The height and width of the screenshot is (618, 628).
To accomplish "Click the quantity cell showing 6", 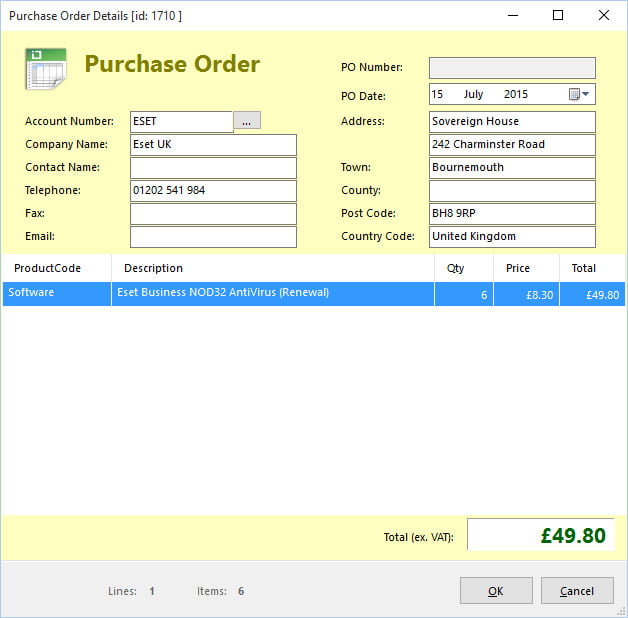I will pos(464,294).
